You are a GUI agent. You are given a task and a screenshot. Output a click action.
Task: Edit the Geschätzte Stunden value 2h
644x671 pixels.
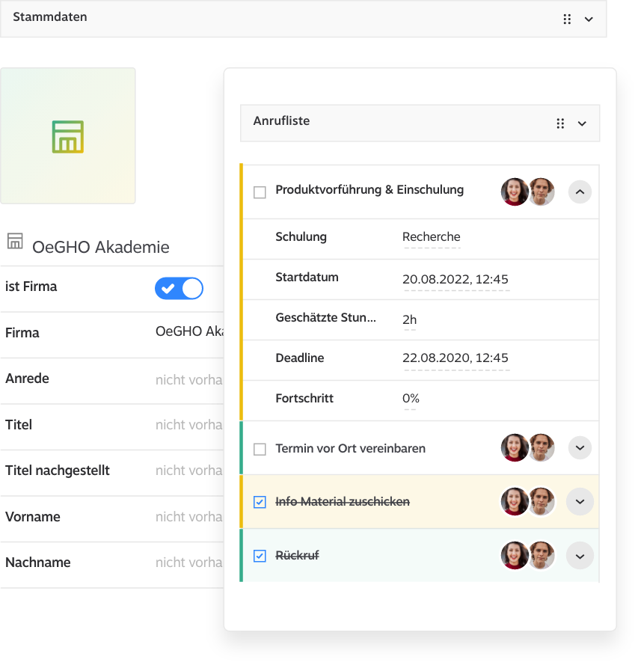click(x=409, y=320)
